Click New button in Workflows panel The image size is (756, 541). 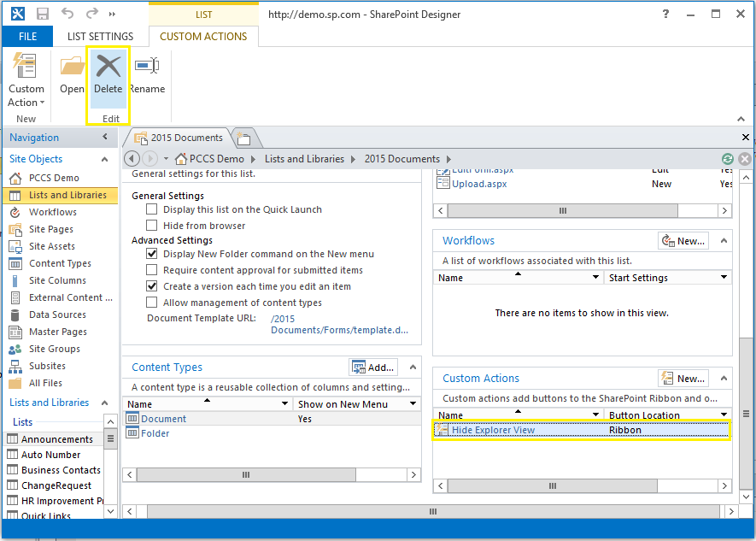(683, 241)
